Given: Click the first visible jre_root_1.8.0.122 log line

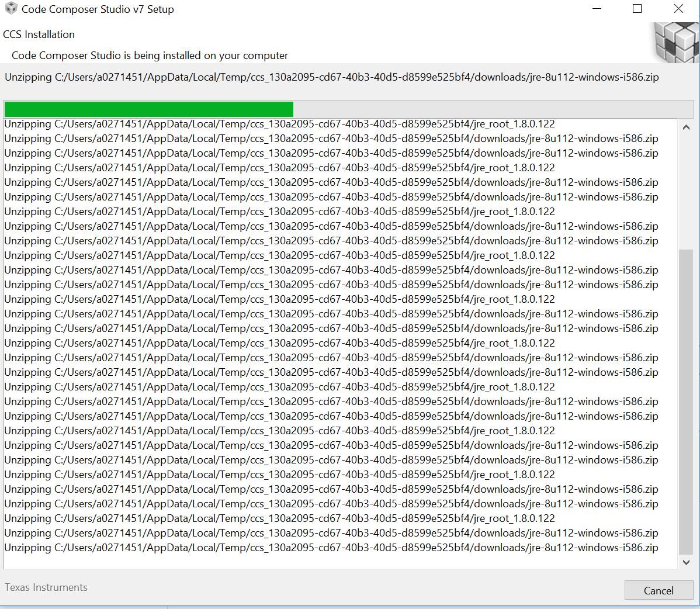Looking at the screenshot, I should [279, 124].
